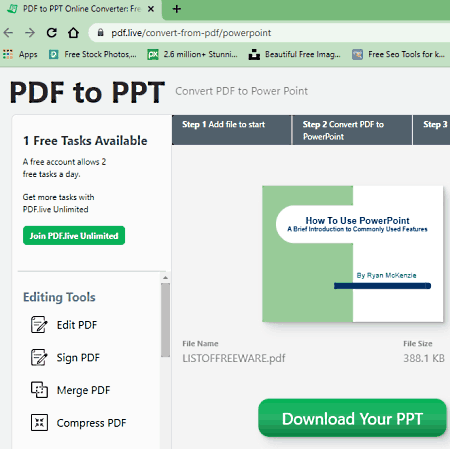
Task: Click the 388.1 KB file size value
Action: (x=424, y=358)
